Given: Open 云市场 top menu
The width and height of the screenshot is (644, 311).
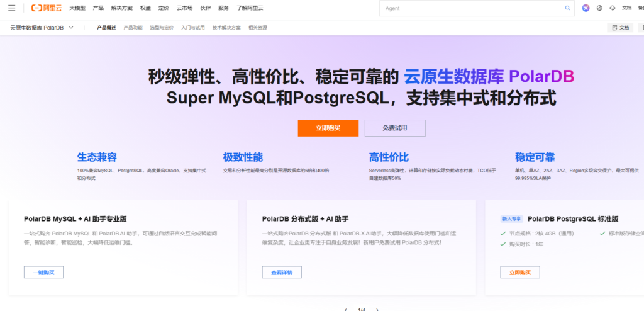Looking at the screenshot, I should [x=184, y=8].
